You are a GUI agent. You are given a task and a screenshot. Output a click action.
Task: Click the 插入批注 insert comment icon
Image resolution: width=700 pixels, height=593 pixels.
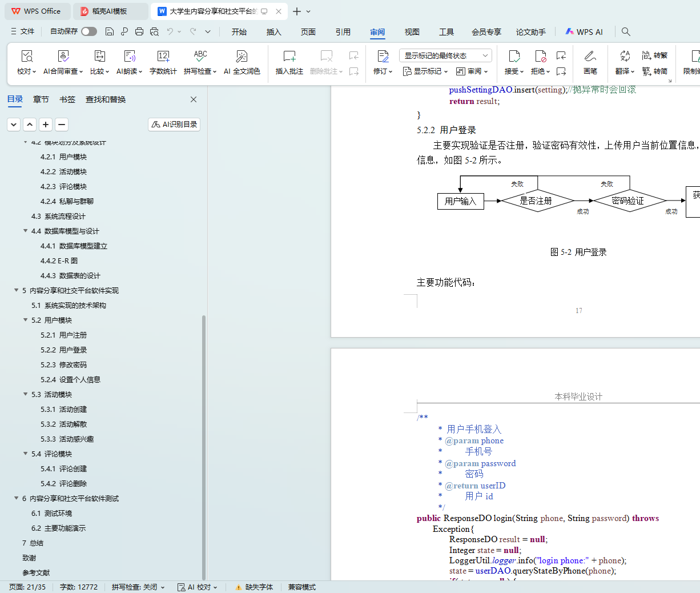(x=289, y=57)
